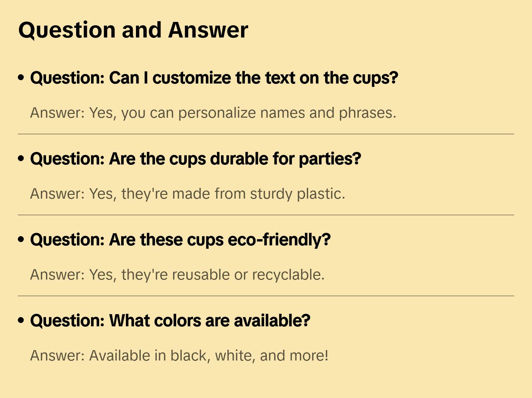Click the word "recyclable" in the third answer
This screenshot has height=398, width=532.
point(286,275)
